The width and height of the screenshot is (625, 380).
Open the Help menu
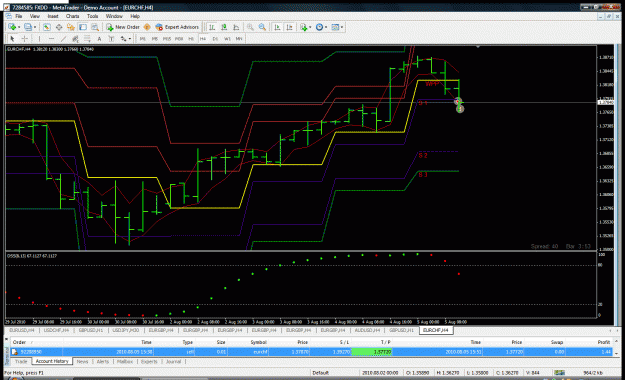135,16
